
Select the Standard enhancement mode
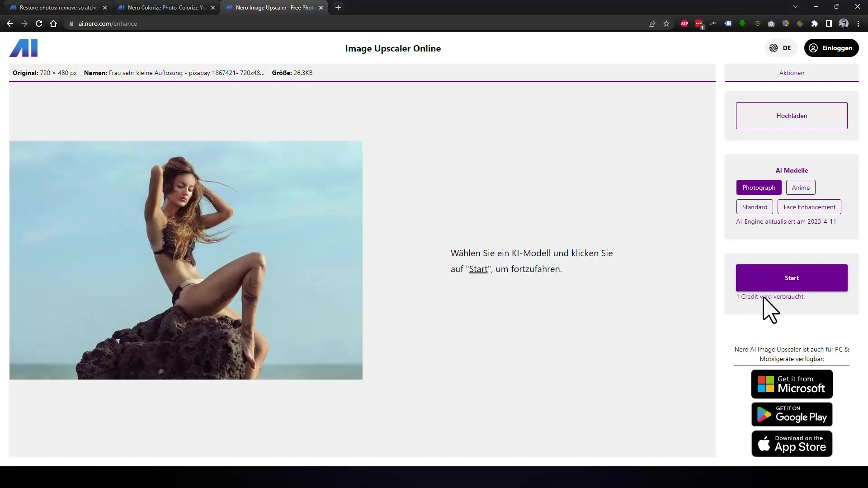coord(754,207)
